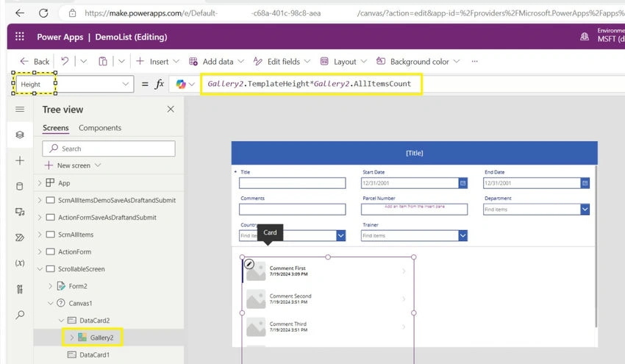Screen dimensions: 625x364
Task: Expand the Gallery2 tree node
Action: tap(72, 338)
